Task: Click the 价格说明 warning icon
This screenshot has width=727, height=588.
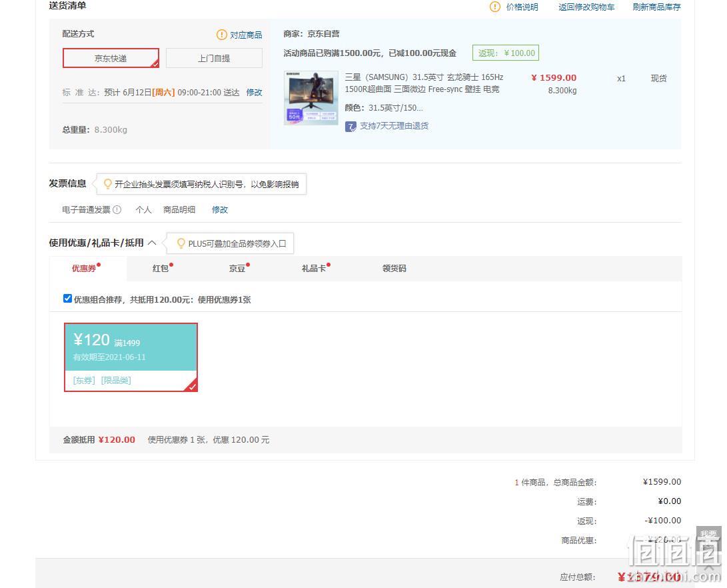Action: click(495, 7)
